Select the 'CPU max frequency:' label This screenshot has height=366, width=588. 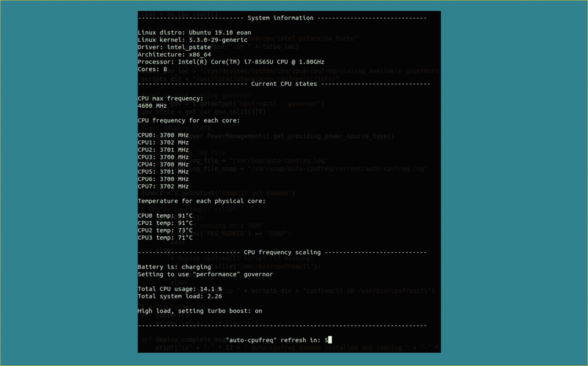(x=170, y=99)
